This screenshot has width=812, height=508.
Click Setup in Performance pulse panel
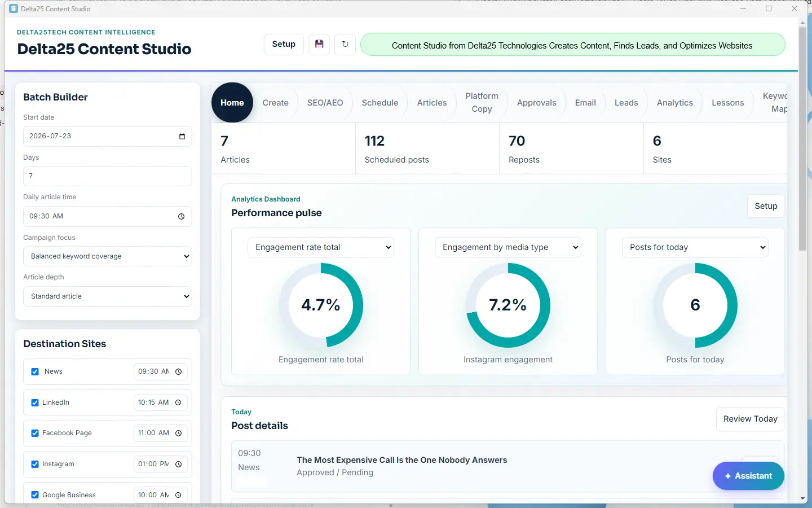pyautogui.click(x=766, y=206)
